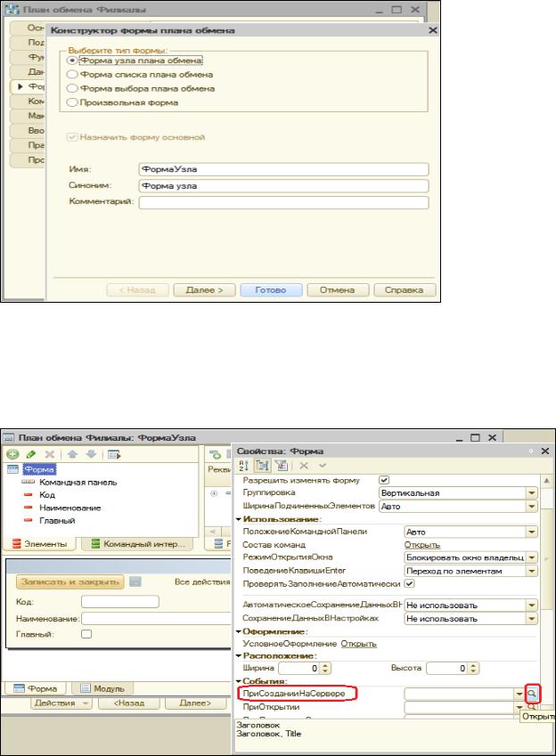
Task: Click the gray X delete icon in elements toolbar
Action: (49, 454)
